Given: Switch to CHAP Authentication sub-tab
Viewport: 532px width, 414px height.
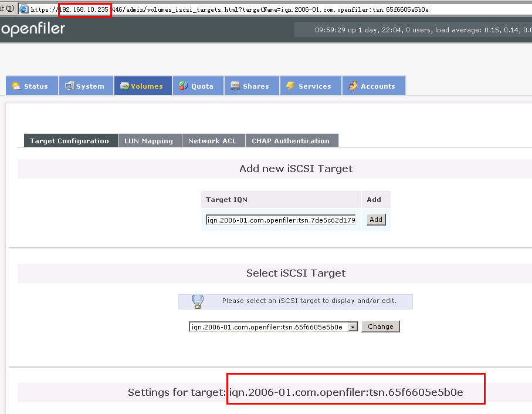Looking at the screenshot, I should pyautogui.click(x=292, y=140).
